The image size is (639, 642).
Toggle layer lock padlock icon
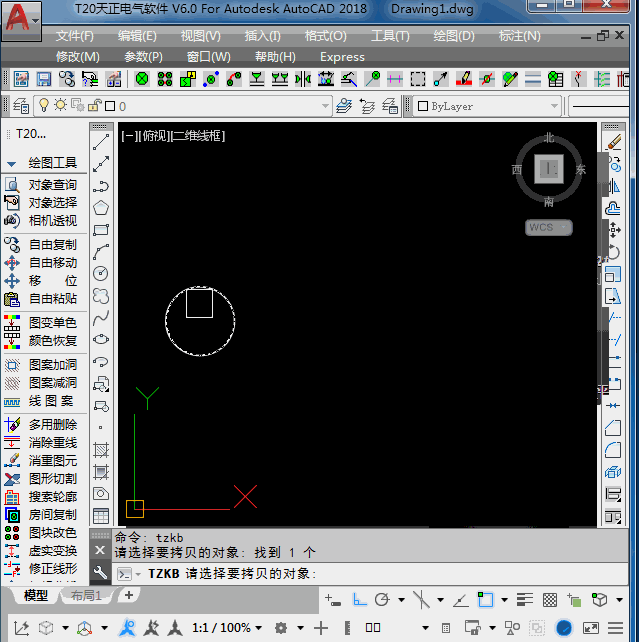click(95, 105)
